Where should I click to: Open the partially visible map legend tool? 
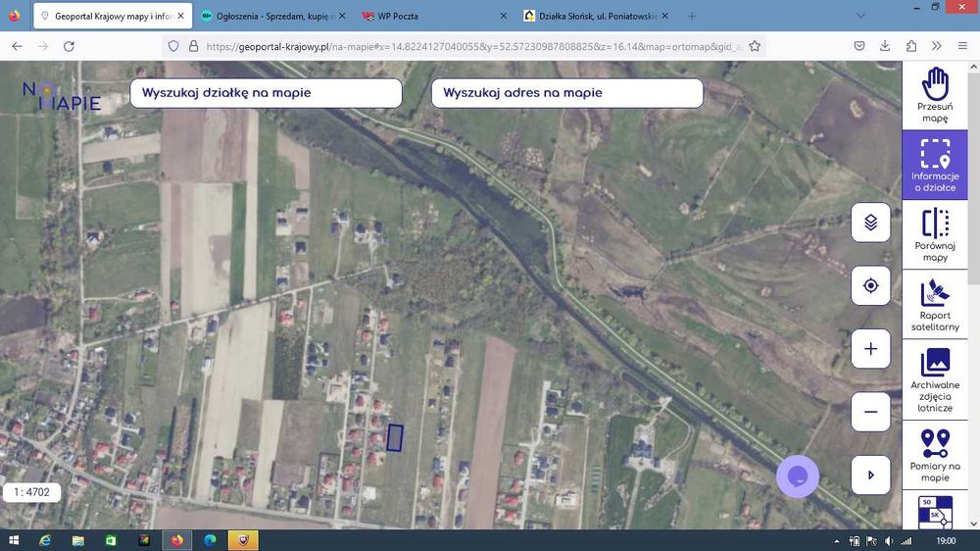point(935,511)
